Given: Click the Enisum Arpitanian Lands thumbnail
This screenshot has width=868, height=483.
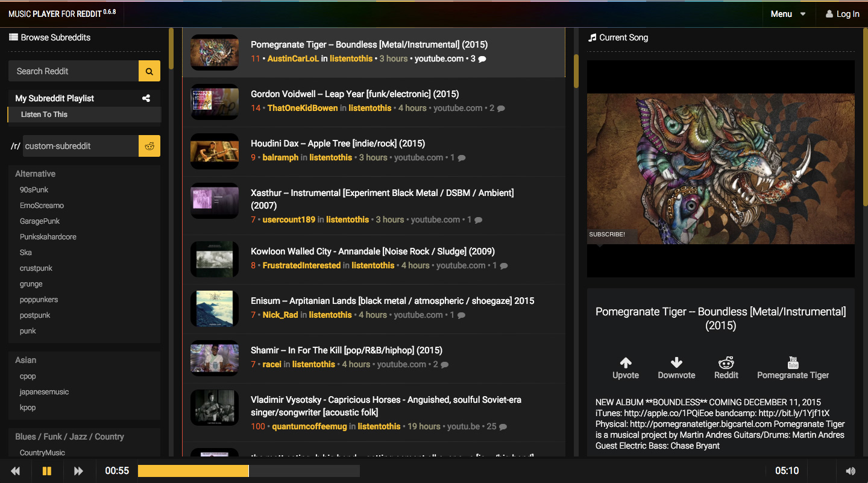Looking at the screenshot, I should click(215, 309).
